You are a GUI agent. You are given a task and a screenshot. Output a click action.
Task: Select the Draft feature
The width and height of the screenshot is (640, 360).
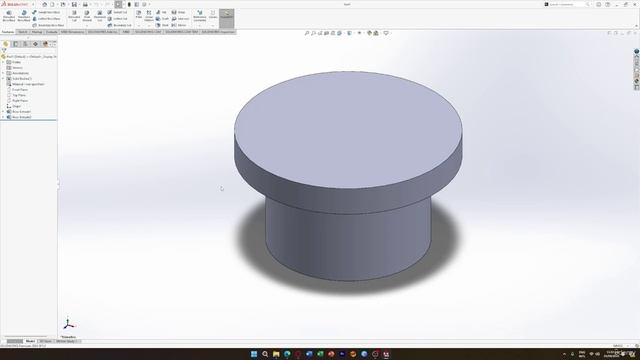click(162, 19)
